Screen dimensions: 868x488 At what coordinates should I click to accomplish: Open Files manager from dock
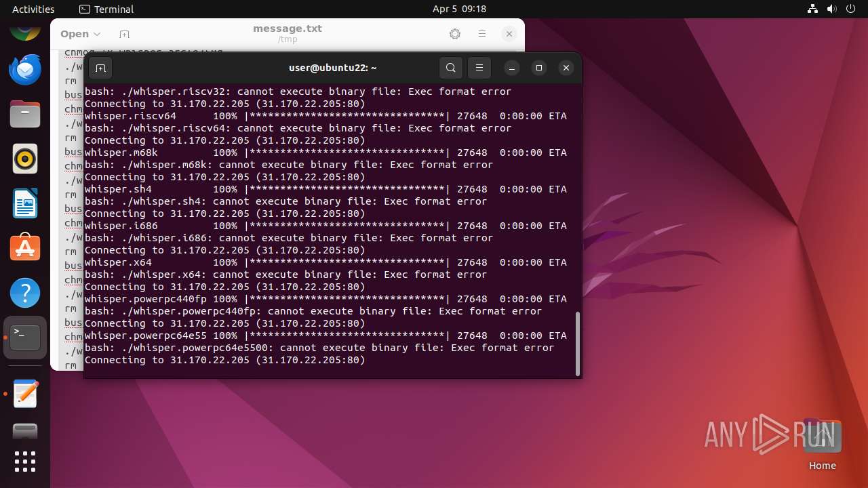[x=25, y=114]
